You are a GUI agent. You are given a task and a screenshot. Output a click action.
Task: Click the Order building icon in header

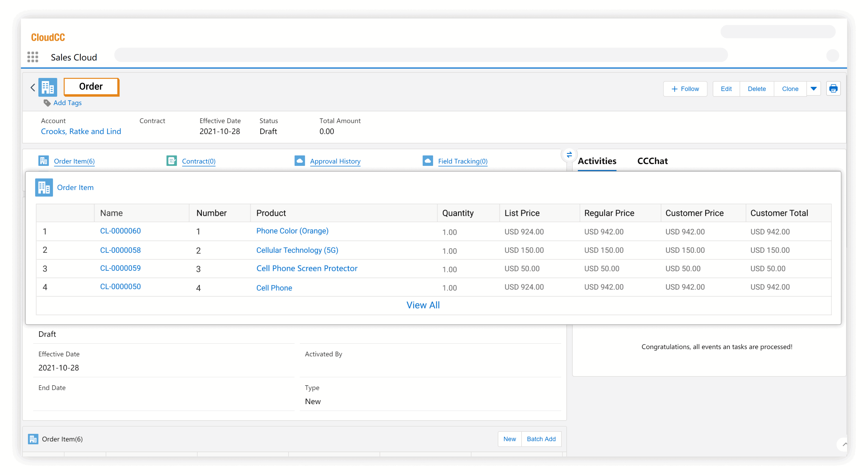click(48, 87)
